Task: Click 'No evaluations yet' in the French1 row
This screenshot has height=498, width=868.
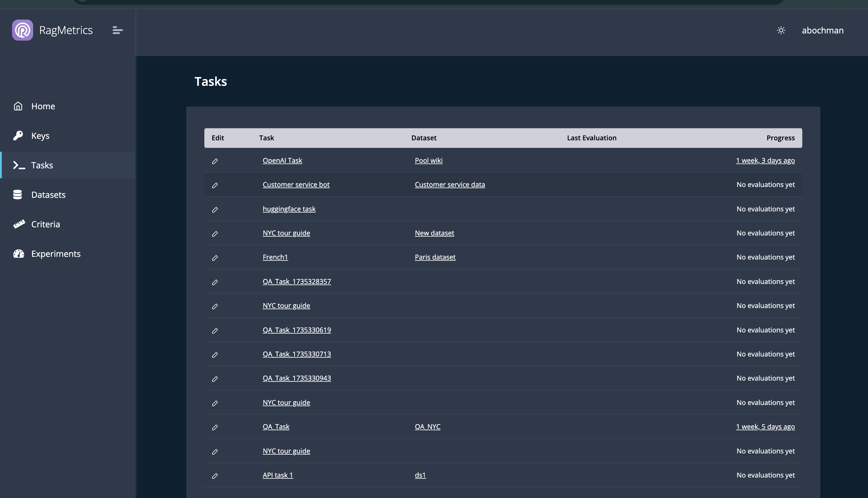Action: click(x=766, y=257)
